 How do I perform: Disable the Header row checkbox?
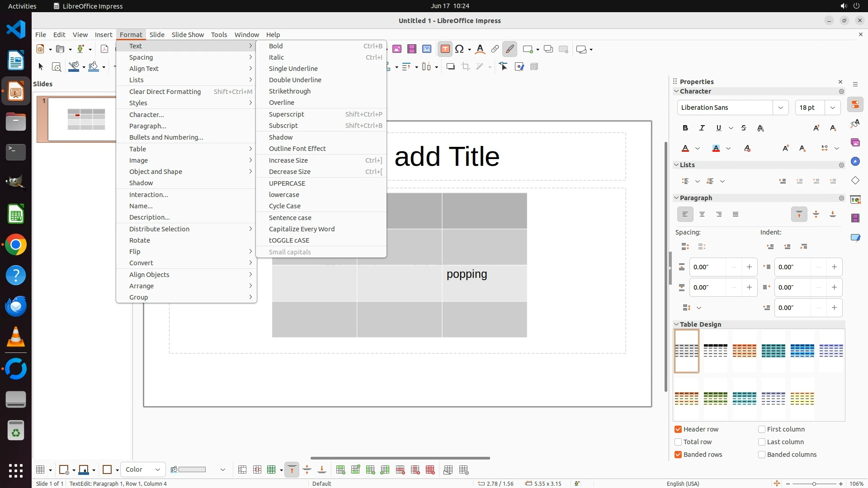pyautogui.click(x=678, y=429)
